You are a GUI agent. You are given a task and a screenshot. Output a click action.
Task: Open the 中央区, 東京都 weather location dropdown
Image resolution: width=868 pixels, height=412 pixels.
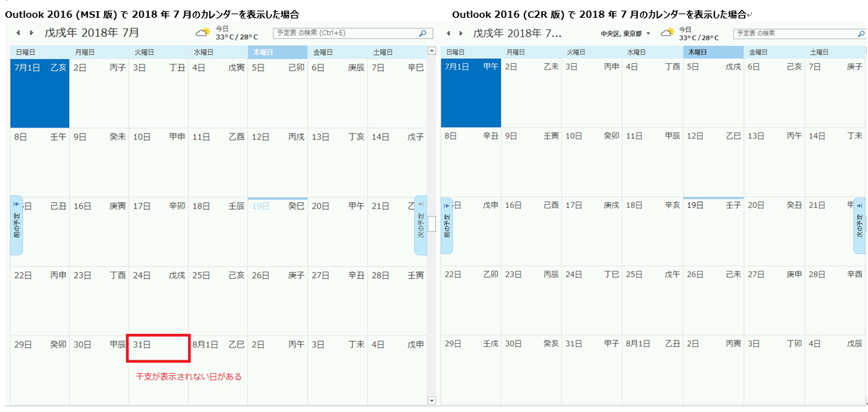click(624, 31)
